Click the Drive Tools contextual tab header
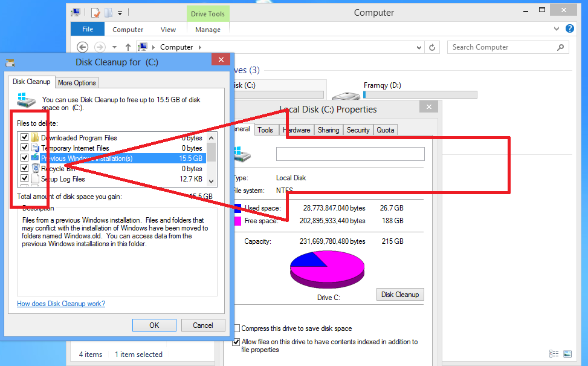The height and width of the screenshot is (366, 588). [208, 14]
